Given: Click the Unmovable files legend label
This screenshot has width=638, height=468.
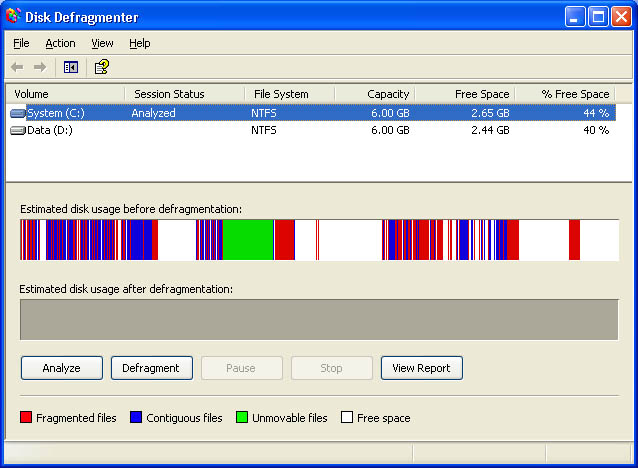Looking at the screenshot, I should [290, 418].
